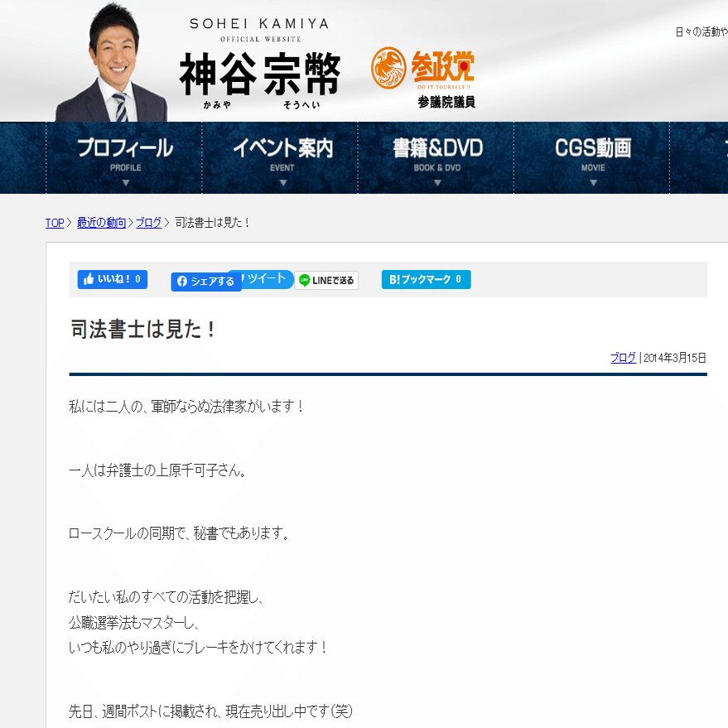Open the プロフィール (Profile) menu
This screenshot has width=728, height=728.
coord(124,158)
